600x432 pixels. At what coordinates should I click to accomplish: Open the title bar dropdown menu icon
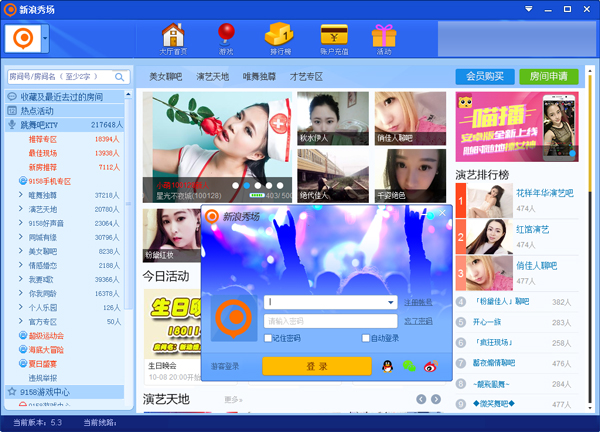coord(528,9)
